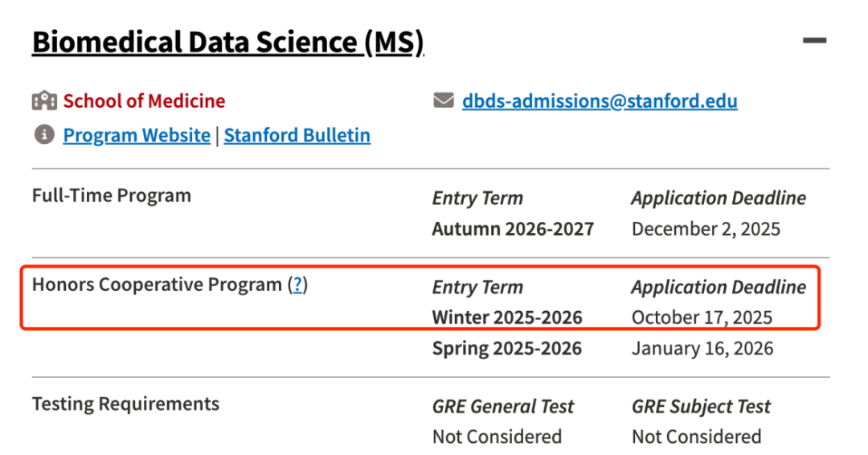Click the Full-Time Program label
Image resolution: width=868 pixels, height=455 pixels.
coord(112,195)
